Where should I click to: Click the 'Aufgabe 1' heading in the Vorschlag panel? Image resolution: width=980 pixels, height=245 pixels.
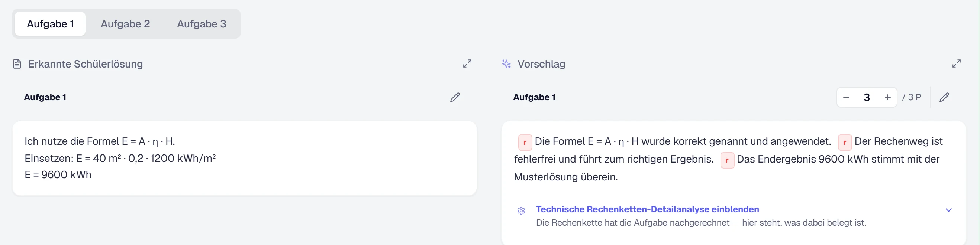[534, 97]
